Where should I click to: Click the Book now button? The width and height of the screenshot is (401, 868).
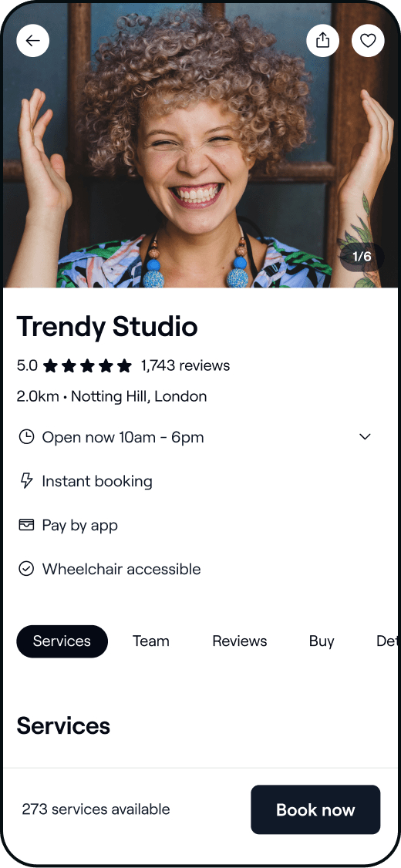[x=315, y=809]
